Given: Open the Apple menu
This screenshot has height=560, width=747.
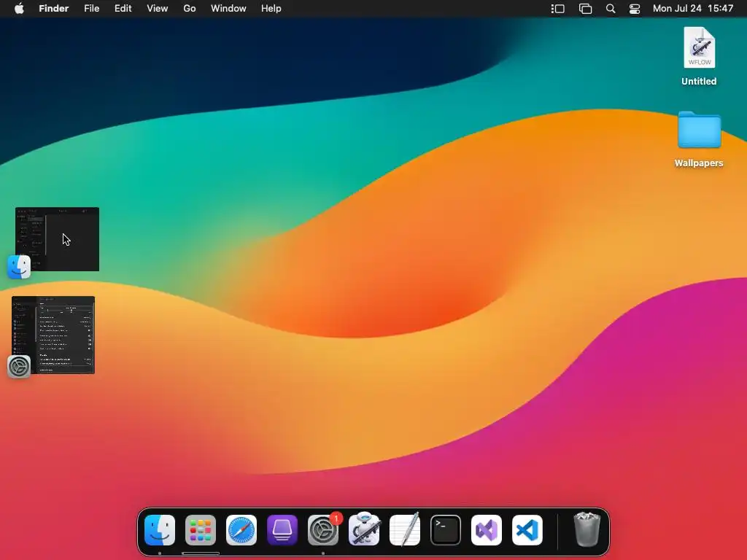Looking at the screenshot, I should [19, 9].
